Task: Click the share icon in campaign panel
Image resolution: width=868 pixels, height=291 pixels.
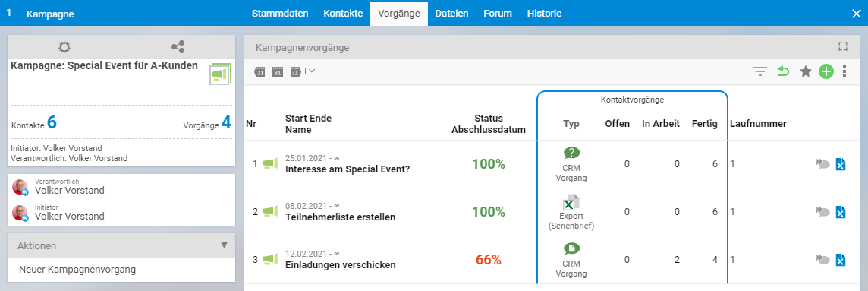Action: 178,47
